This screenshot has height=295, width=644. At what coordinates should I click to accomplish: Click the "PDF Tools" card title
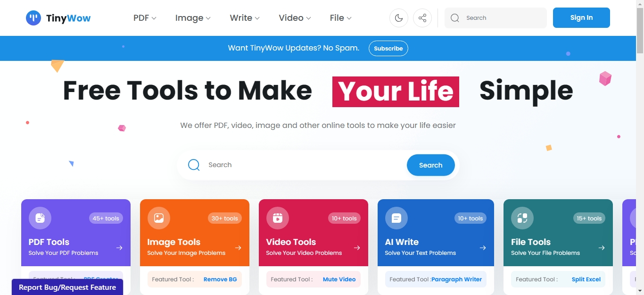pyautogui.click(x=49, y=242)
